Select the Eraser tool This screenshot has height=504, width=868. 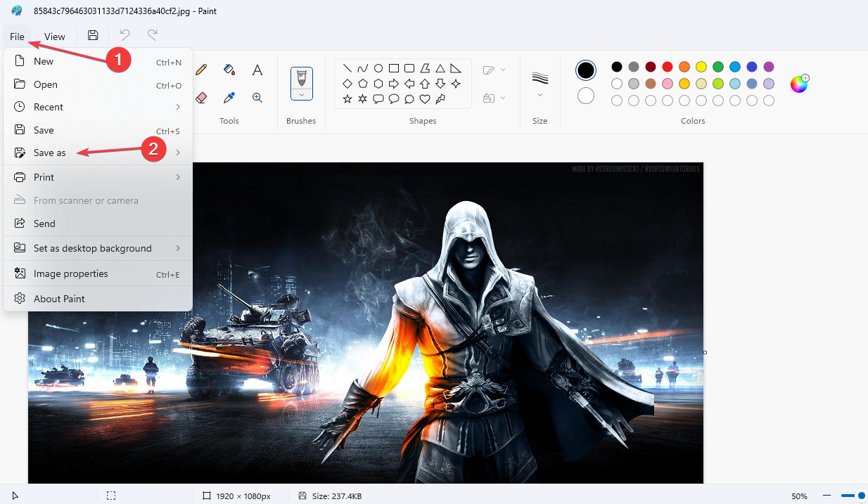pos(201,98)
